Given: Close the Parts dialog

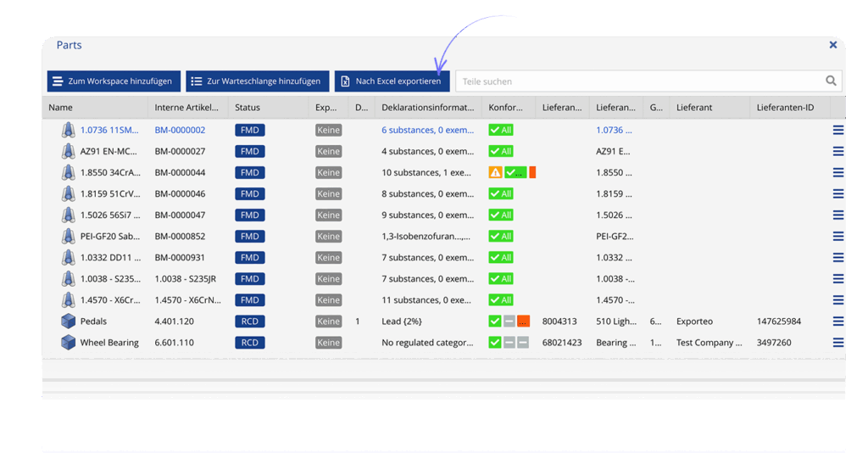Looking at the screenshot, I should (833, 45).
